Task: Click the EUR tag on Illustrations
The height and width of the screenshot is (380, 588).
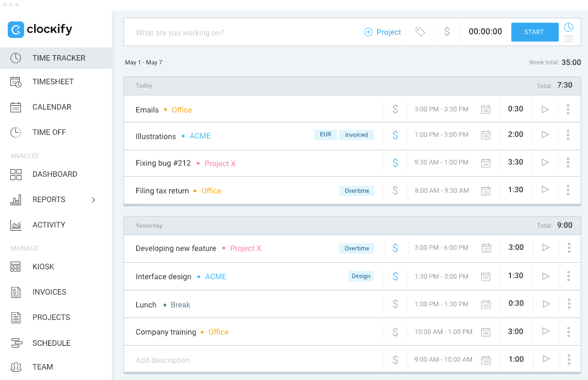Action: click(325, 135)
